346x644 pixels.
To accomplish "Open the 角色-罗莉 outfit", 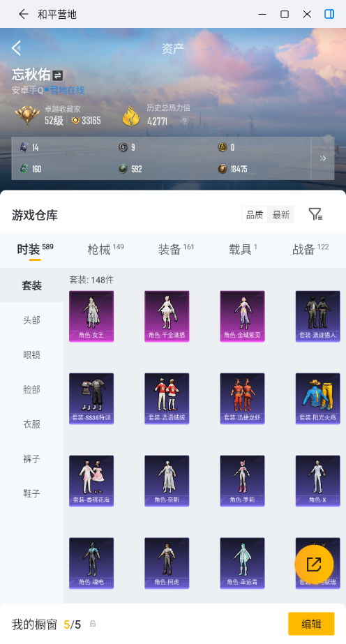I will pyautogui.click(x=242, y=481).
